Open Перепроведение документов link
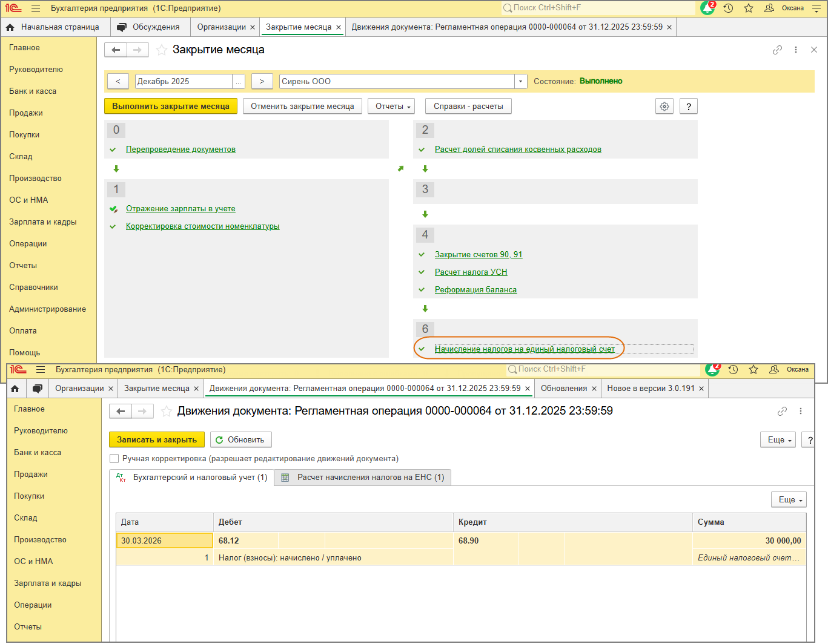Viewport: 828px width, 644px height. coord(181,149)
